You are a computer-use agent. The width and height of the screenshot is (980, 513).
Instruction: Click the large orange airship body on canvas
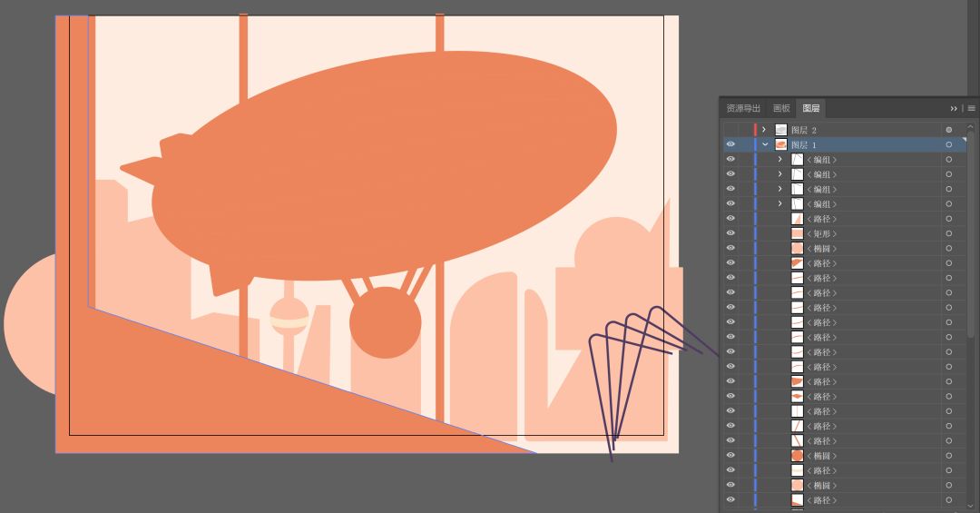pos(390,163)
